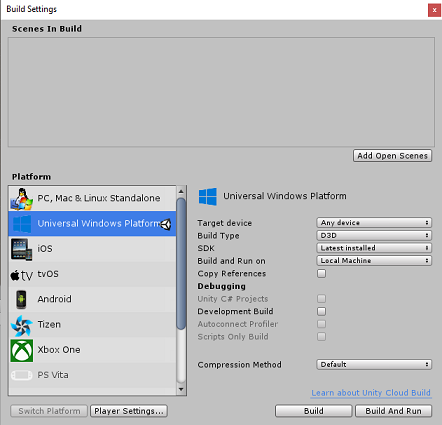442x425 pixels.
Task: Toggle the Unity C# Projects checkbox
Action: coord(322,299)
